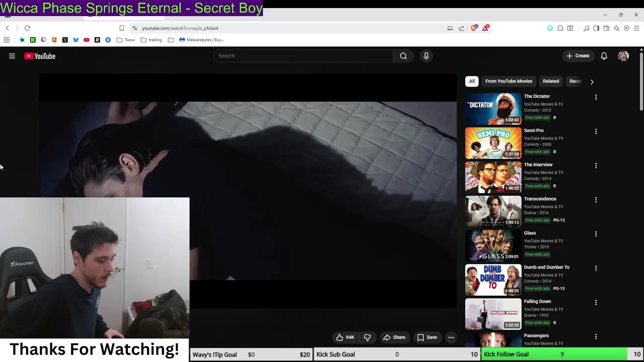The image size is (644, 362).
Task: Open the YouTube guide hamburger menu
Action: click(x=12, y=56)
